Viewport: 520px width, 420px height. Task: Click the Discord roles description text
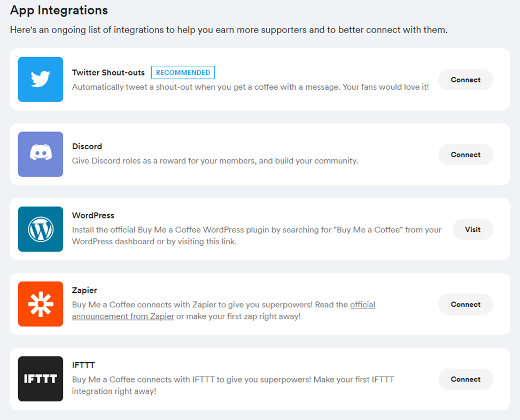point(215,161)
